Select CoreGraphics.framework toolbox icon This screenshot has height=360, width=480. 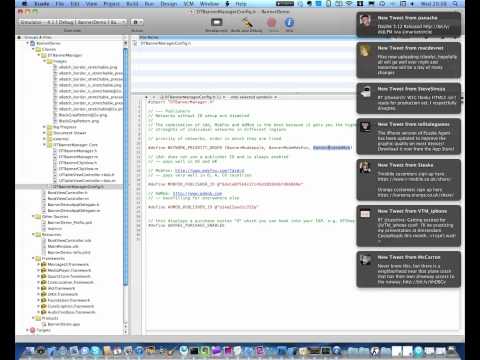43,306
